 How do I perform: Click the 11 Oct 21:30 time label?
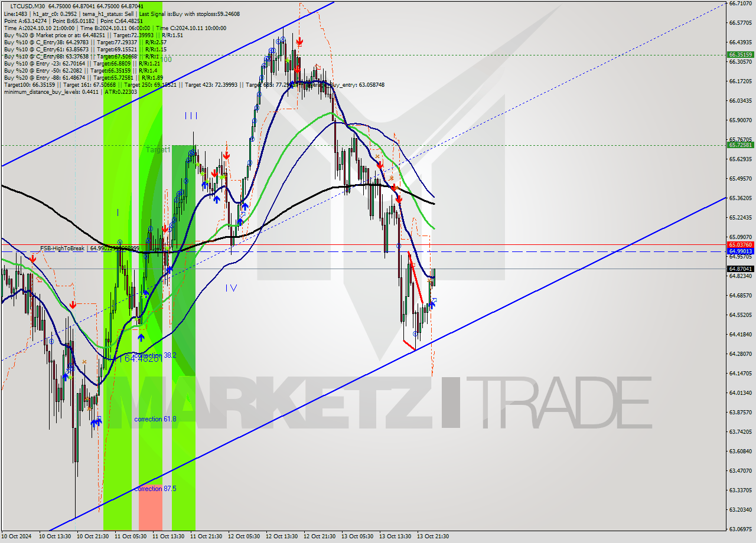[207, 537]
